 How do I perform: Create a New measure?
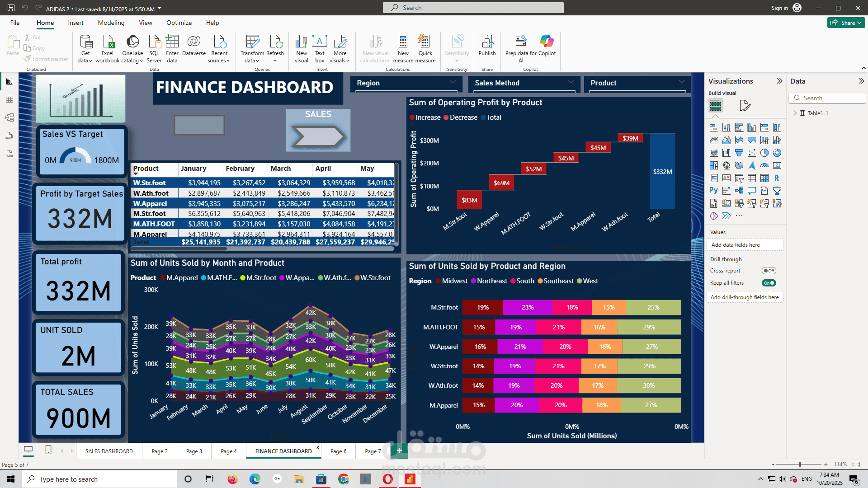(x=403, y=49)
